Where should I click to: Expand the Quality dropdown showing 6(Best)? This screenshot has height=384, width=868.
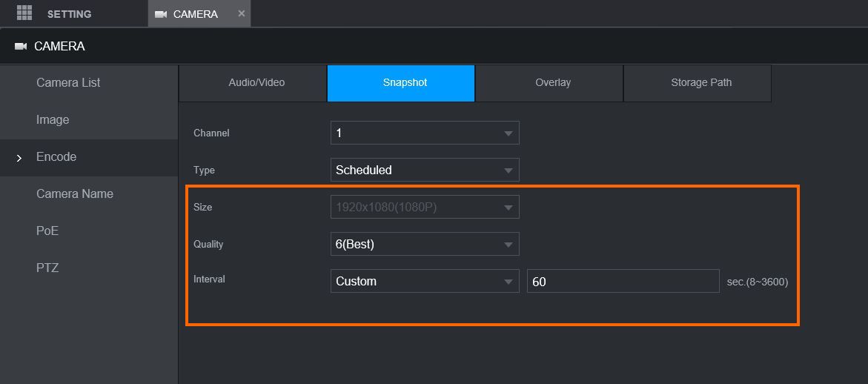pos(424,244)
